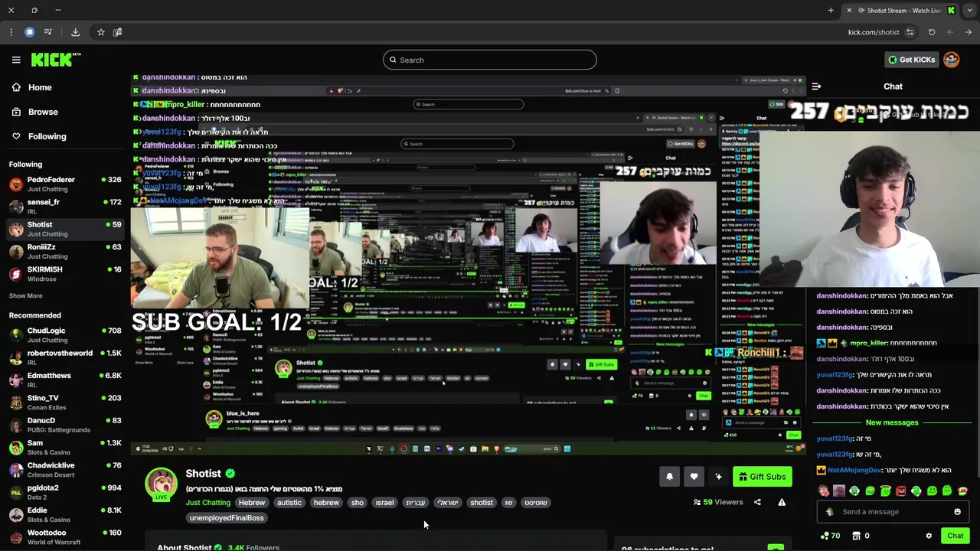Screen dimensions: 980x551
Task: Jump to New messages in chat
Action: [x=892, y=422]
